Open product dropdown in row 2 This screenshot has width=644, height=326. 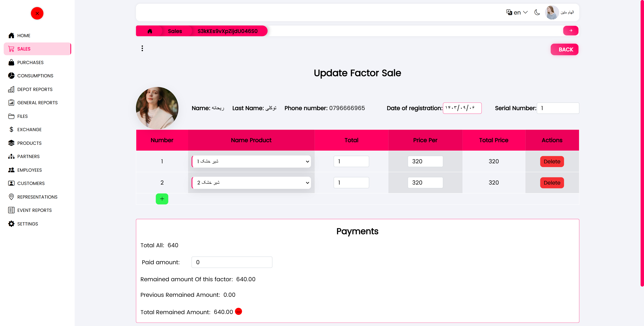pos(251,183)
